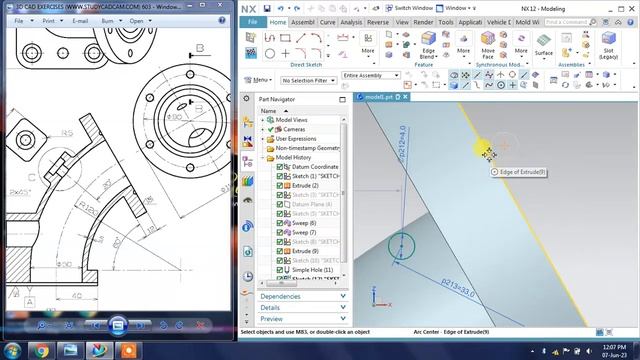Click the Save icon in NX title bar
Viewport: 640px width, 360px height.
pyautogui.click(x=267, y=9)
